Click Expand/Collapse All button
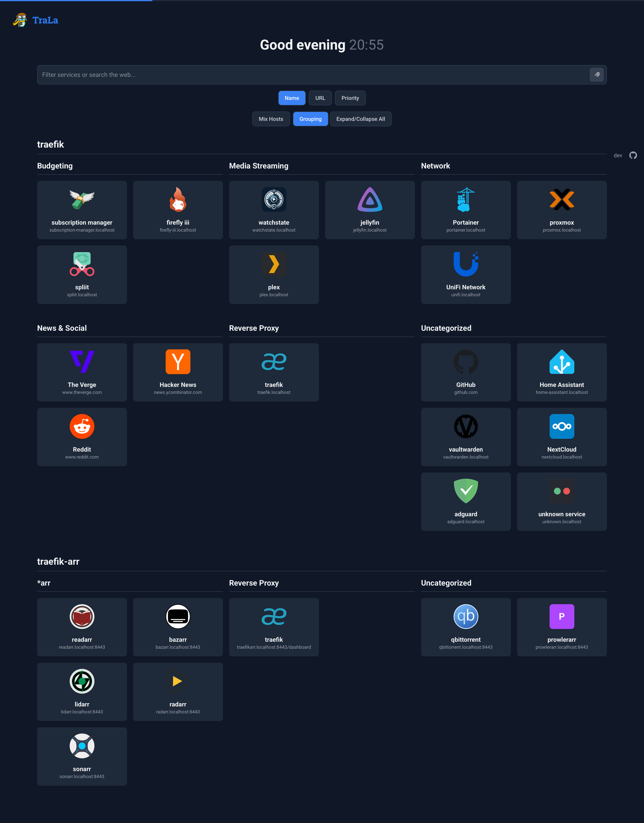The width and height of the screenshot is (644, 823). 361,119
